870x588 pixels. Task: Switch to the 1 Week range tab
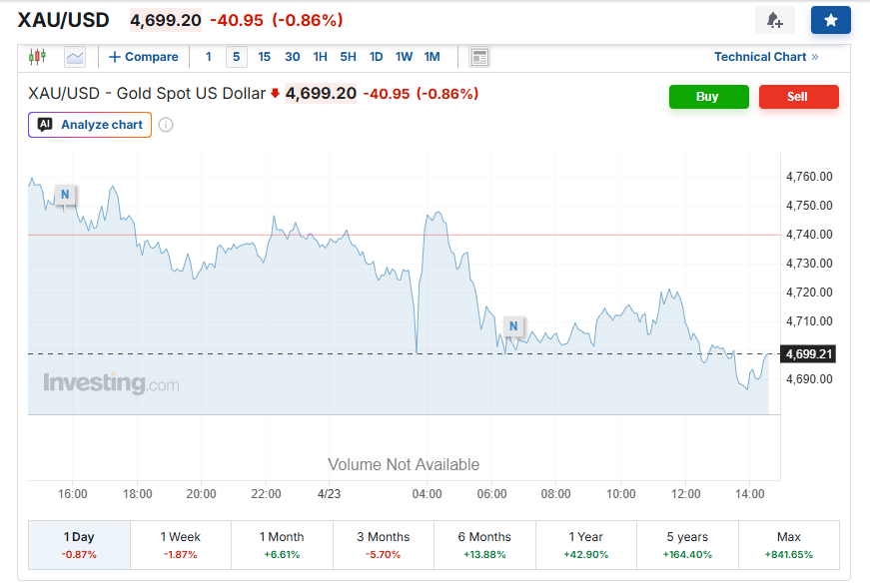[181, 544]
